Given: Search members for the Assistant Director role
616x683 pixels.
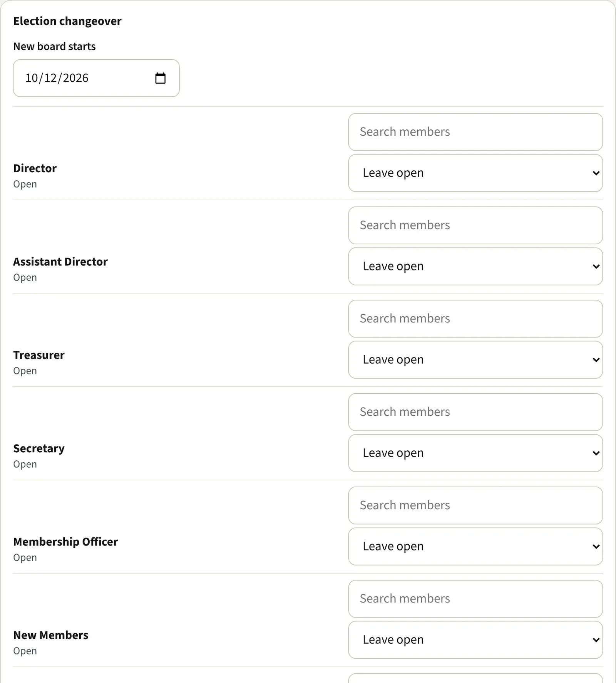Looking at the screenshot, I should pos(475,225).
